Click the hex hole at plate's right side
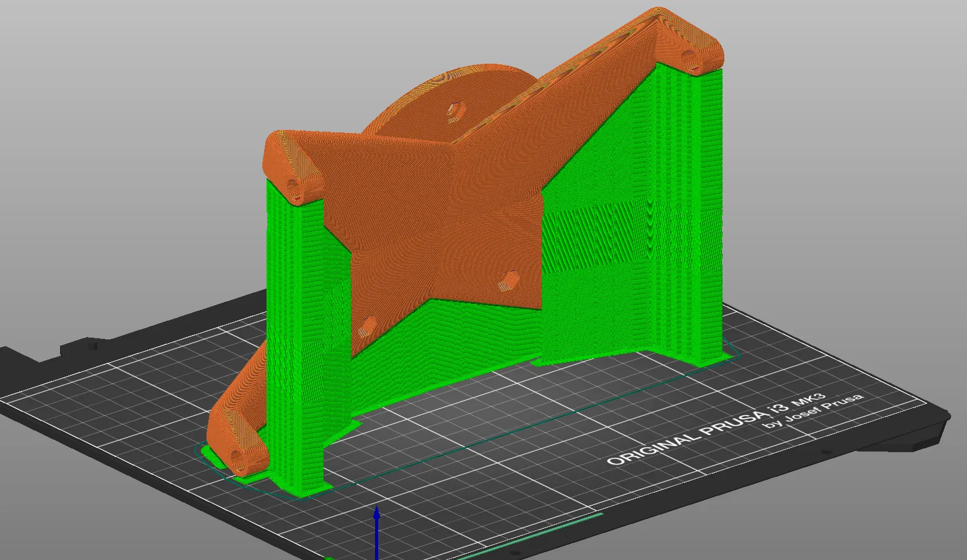Image resolution: width=967 pixels, height=560 pixels. (508, 281)
